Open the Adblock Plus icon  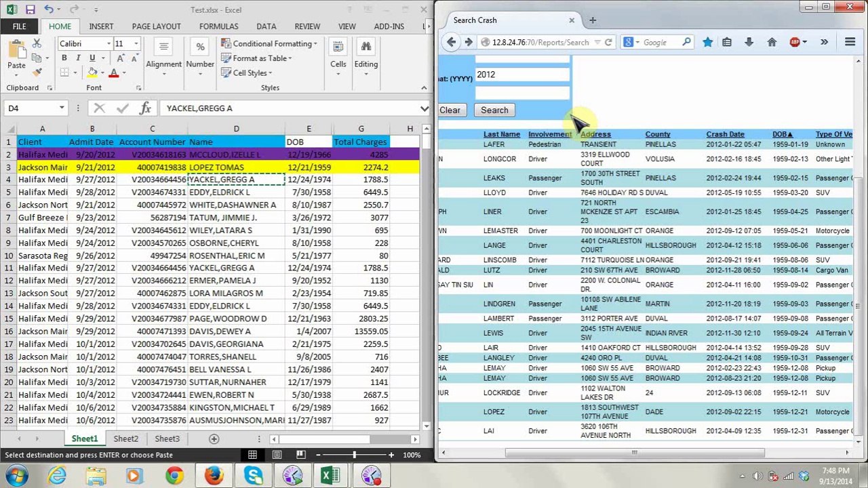pyautogui.click(x=795, y=42)
